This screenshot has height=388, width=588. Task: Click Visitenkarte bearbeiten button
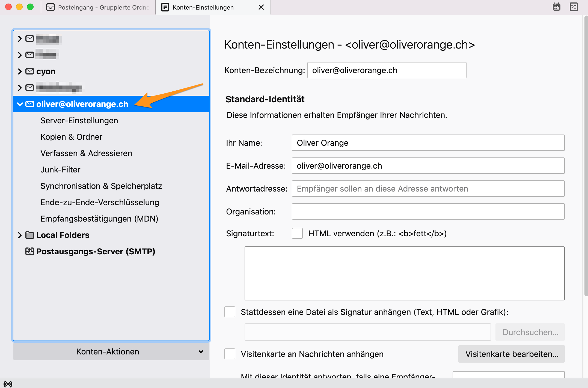[x=511, y=354]
